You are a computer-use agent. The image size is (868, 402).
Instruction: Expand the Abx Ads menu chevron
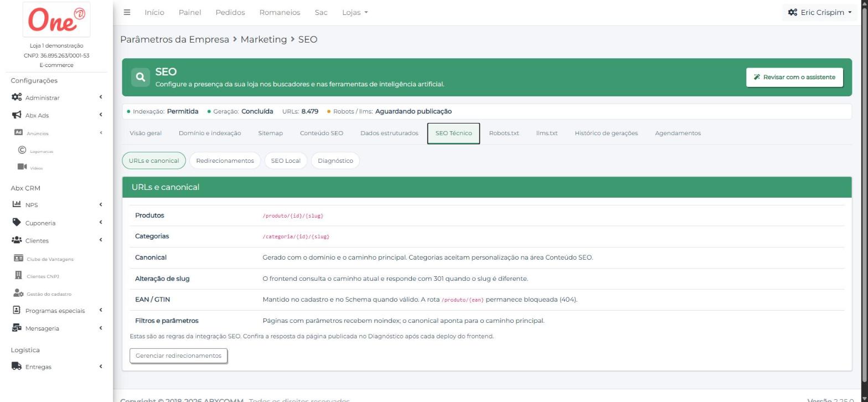[x=101, y=115]
